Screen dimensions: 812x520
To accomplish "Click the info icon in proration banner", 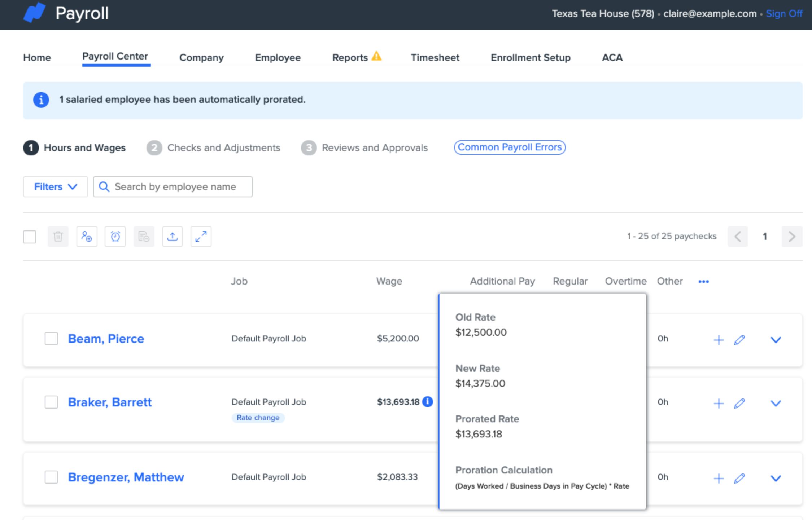I will tap(41, 100).
